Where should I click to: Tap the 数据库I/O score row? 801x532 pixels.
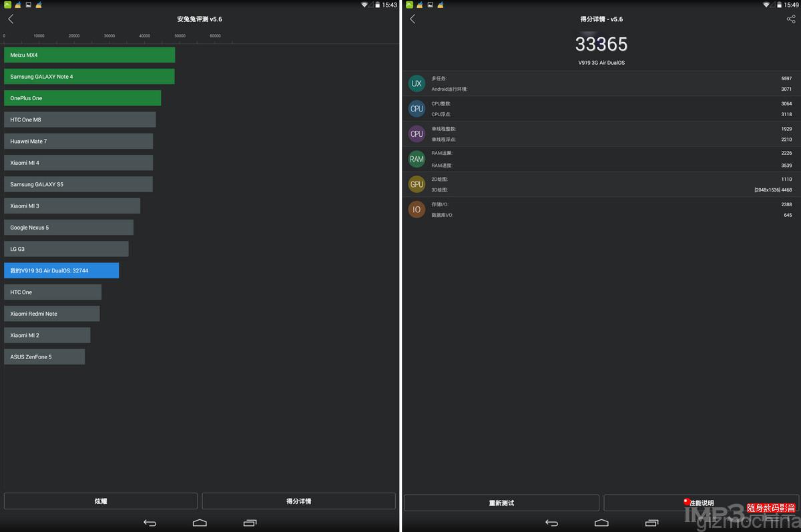pos(611,215)
